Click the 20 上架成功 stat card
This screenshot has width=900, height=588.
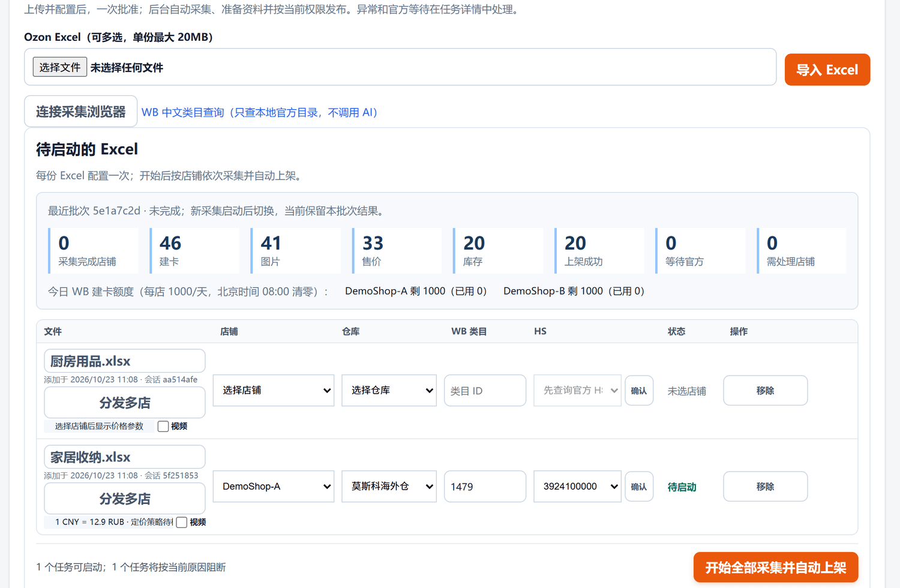click(601, 251)
